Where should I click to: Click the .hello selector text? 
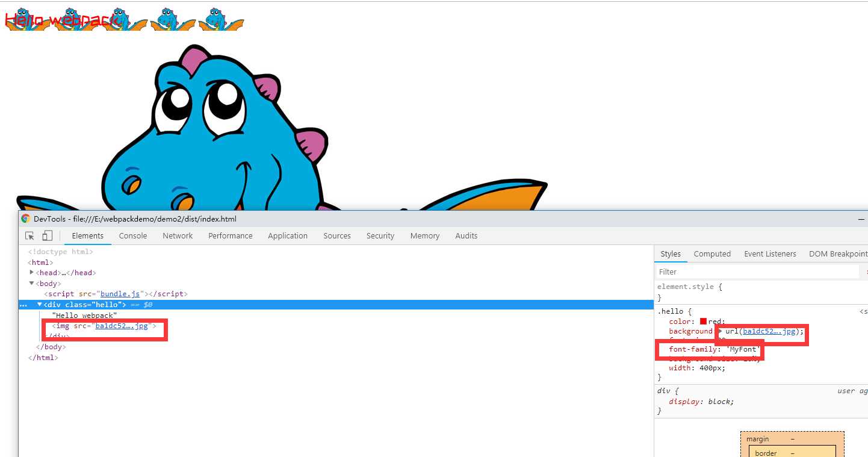tap(670, 311)
